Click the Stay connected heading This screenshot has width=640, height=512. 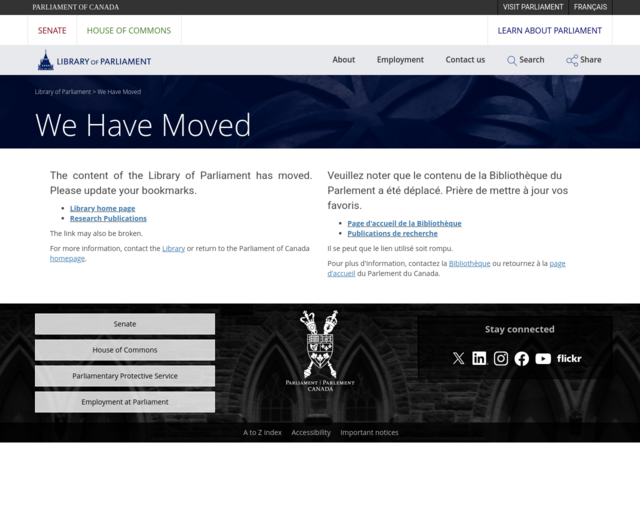click(x=520, y=329)
